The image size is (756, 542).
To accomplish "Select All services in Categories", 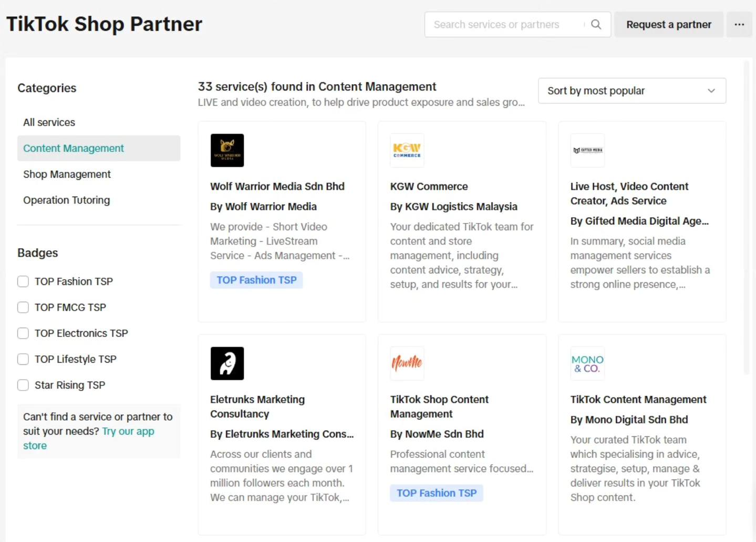I will 49,122.
